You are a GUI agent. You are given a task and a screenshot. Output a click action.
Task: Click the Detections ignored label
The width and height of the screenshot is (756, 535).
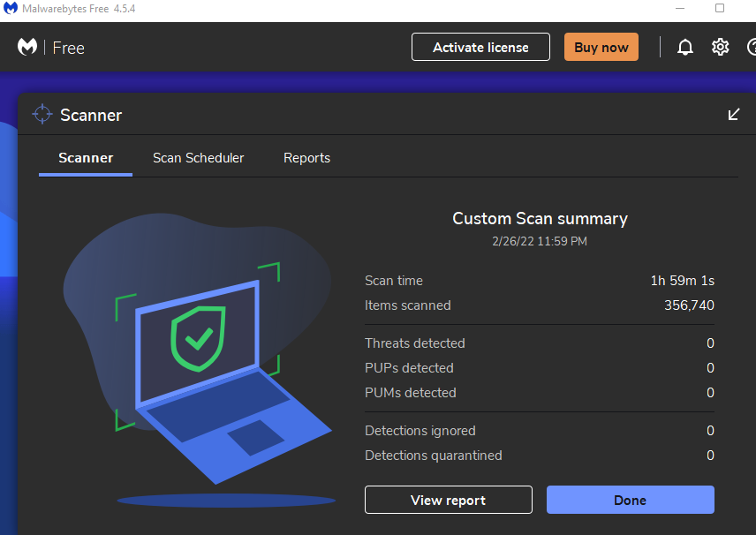[420, 431]
